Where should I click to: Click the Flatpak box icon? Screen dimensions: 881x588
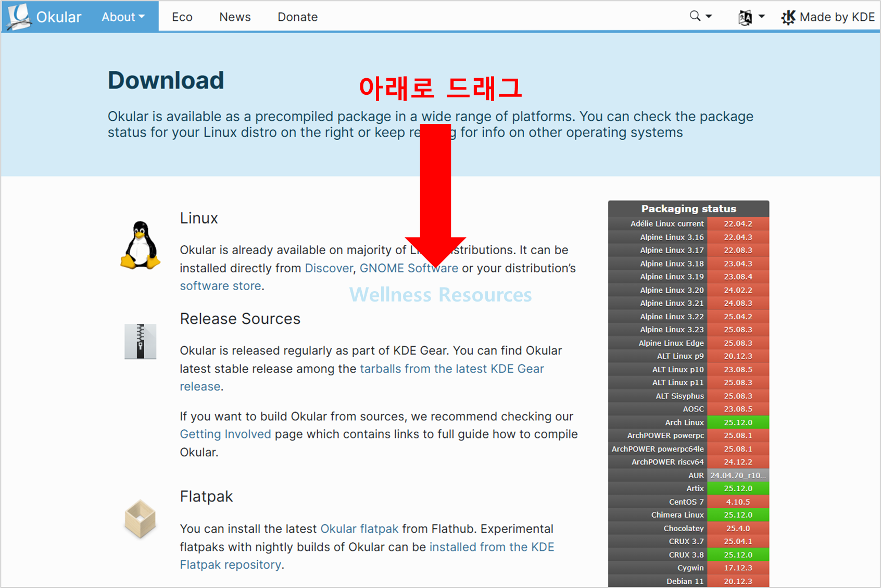140,519
